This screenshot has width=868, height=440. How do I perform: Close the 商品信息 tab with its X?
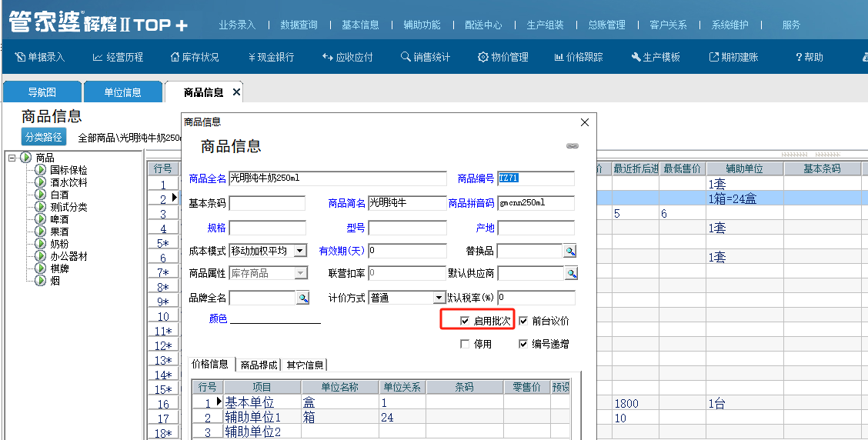[x=236, y=92]
